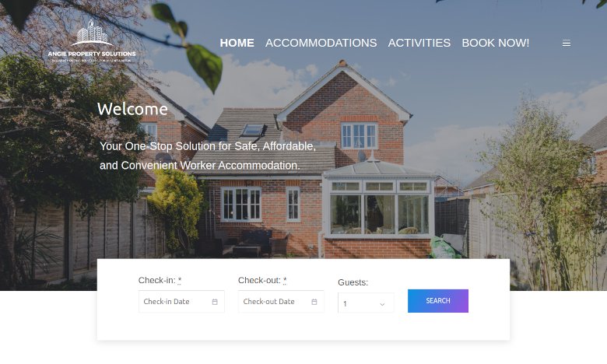Click the calendar icon in Check-in field

(215, 302)
